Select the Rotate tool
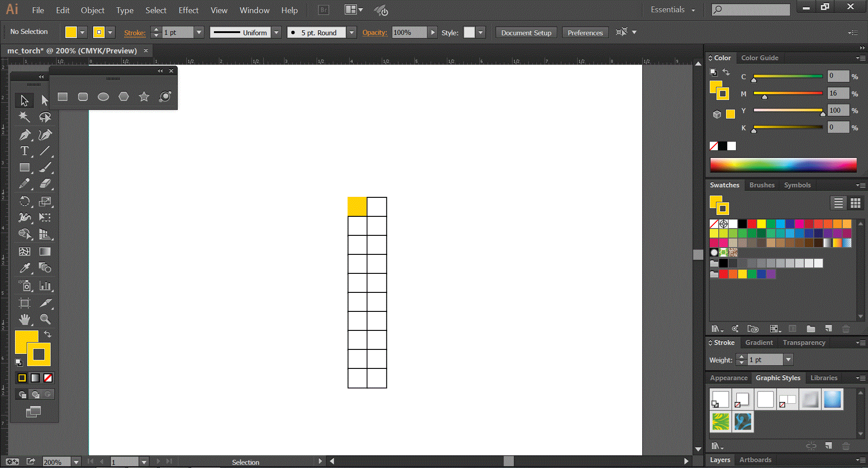This screenshot has height=468, width=868. 24,201
